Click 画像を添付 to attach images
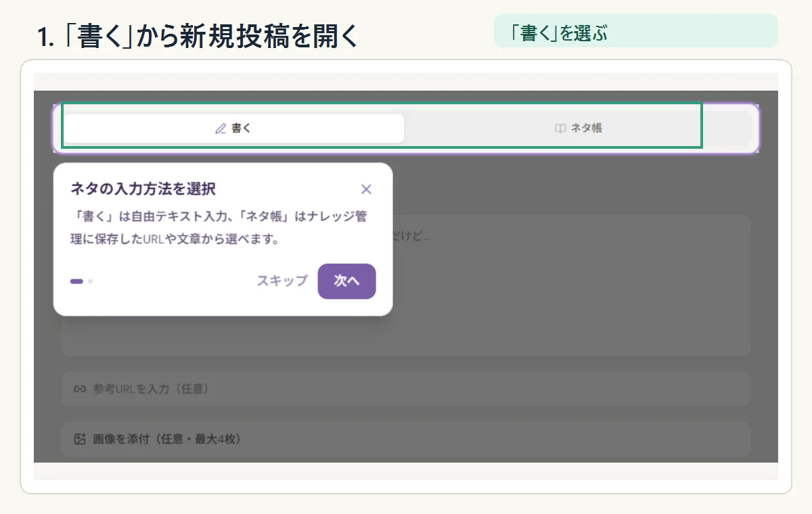 pos(406,439)
